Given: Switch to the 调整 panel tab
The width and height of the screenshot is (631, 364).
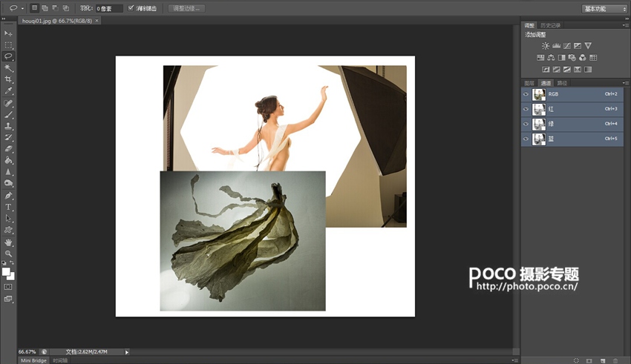Looking at the screenshot, I should pyautogui.click(x=529, y=25).
